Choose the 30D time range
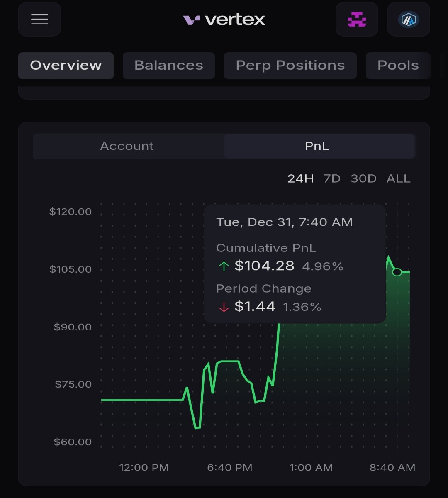The image size is (448, 498). coord(363,179)
